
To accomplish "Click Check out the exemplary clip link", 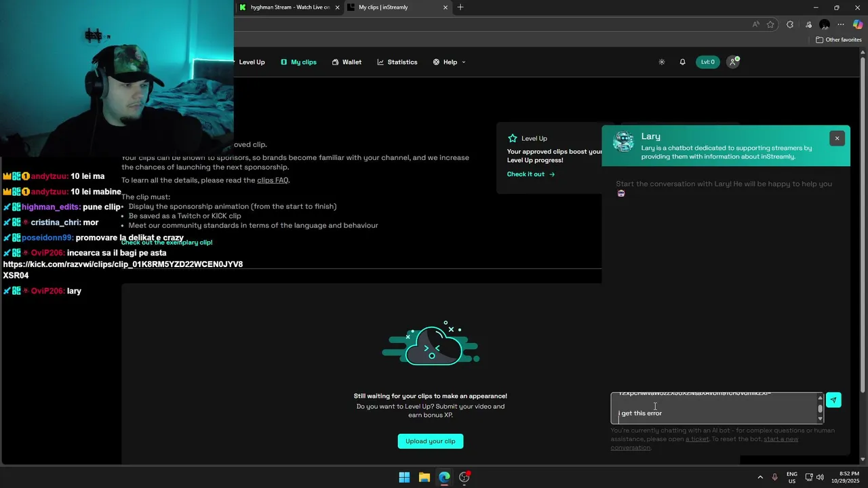I will tap(167, 243).
